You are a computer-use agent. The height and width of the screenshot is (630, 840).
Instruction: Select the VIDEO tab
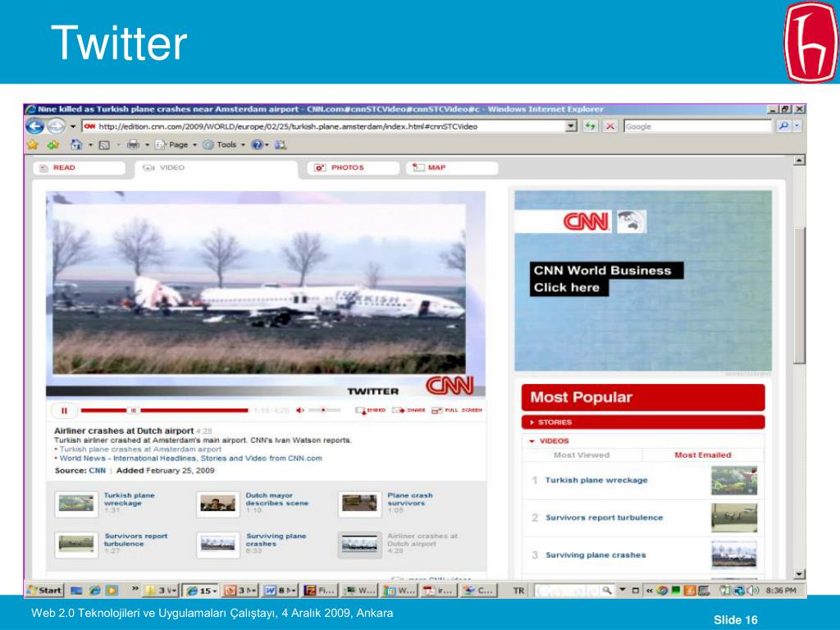[x=217, y=167]
